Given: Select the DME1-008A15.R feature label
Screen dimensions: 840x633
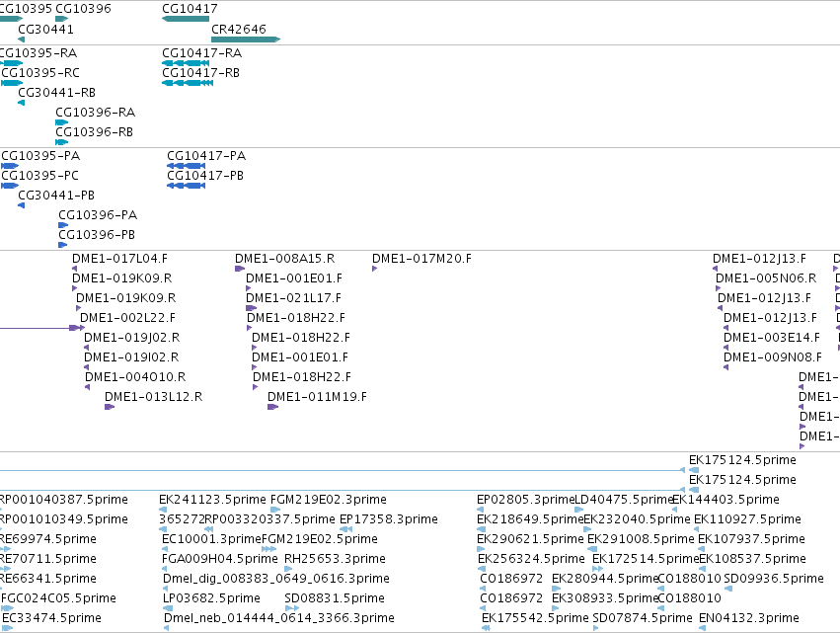Looking at the screenshot, I should (x=284, y=259).
